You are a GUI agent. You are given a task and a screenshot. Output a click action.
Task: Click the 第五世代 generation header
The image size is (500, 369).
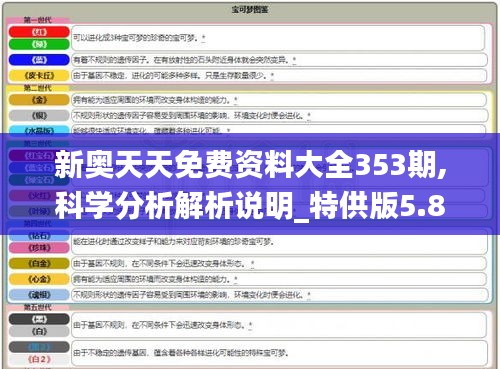click(37, 307)
